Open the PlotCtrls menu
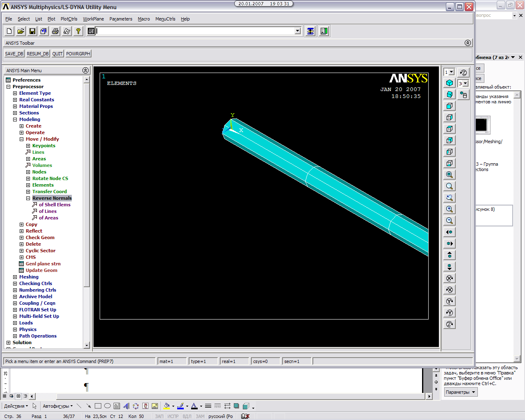Screen dimensions: 525x420 (69, 19)
